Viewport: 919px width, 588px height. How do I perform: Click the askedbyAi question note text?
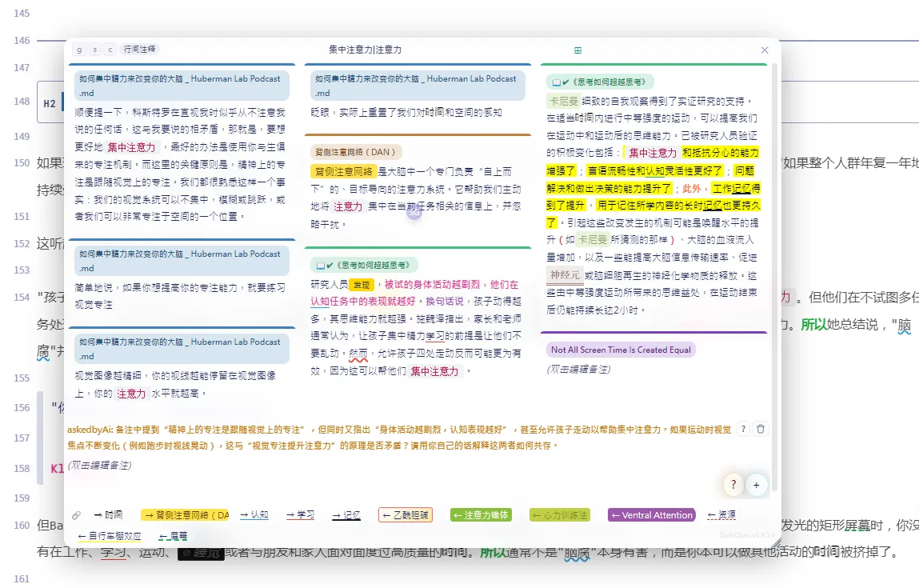[x=399, y=438]
